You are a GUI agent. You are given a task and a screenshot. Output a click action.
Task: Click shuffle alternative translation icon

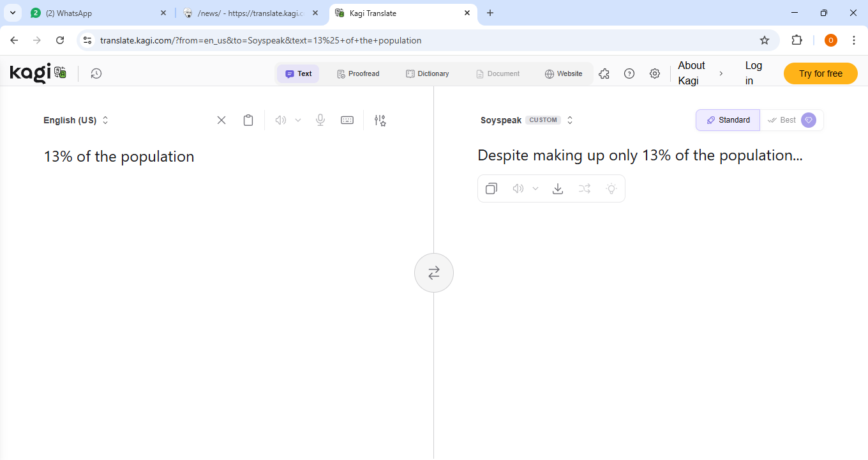585,188
